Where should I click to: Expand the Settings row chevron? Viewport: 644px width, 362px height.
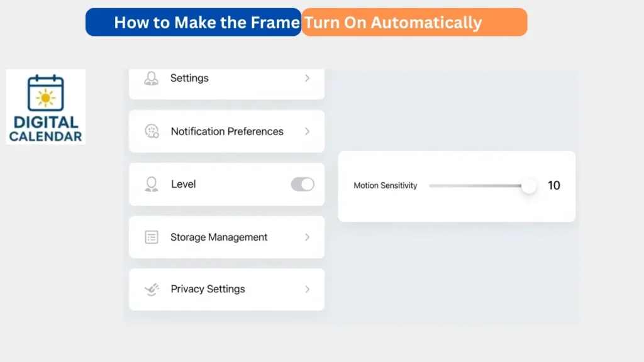click(x=307, y=78)
